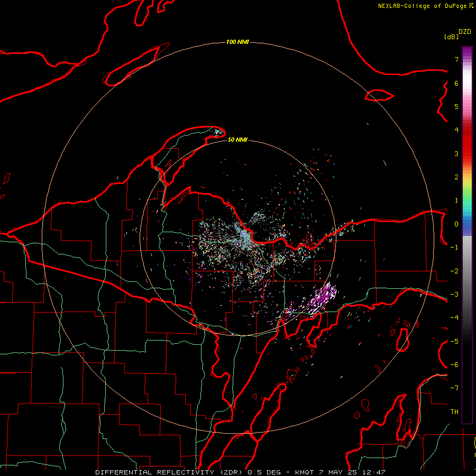Click the legend value 6
Image resolution: width=476 pixels, height=476 pixels.
click(x=456, y=83)
